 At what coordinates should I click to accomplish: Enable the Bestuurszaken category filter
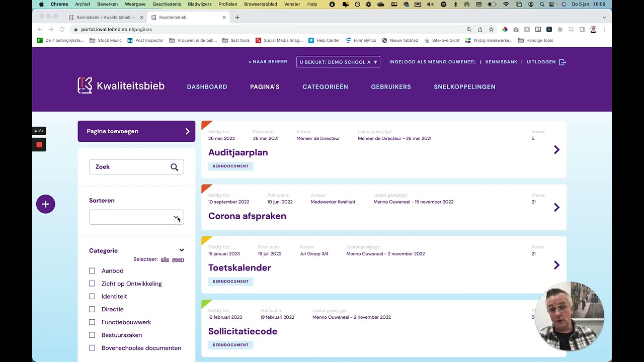(92, 335)
